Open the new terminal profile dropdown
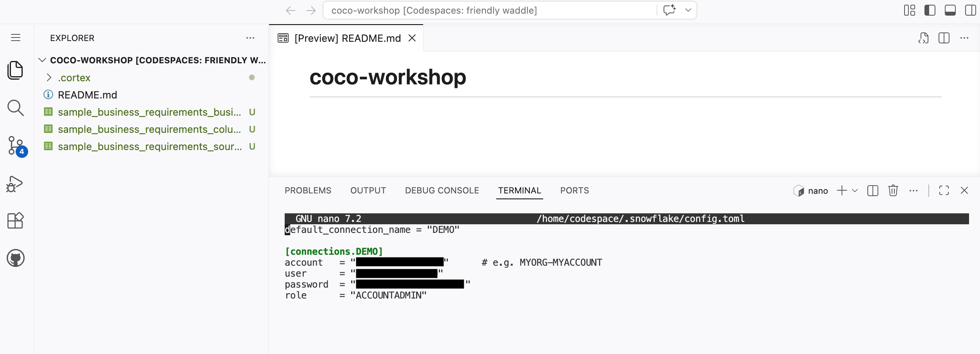 coord(855,191)
